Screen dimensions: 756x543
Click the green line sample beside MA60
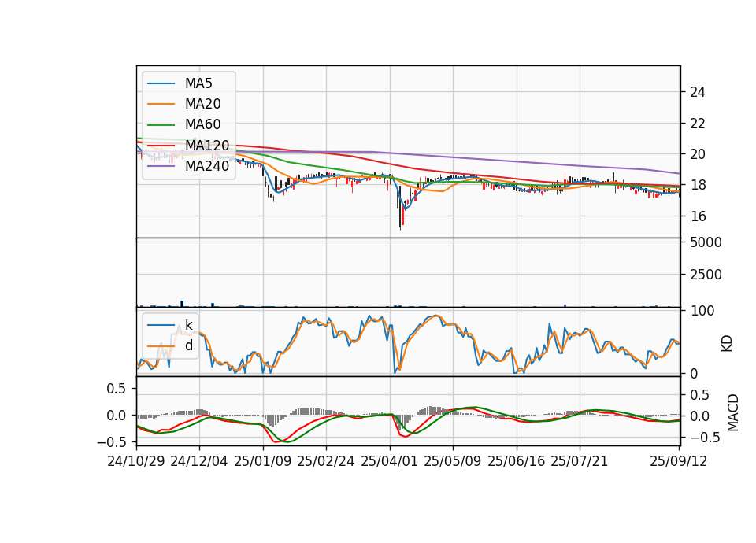pyautogui.click(x=161, y=125)
